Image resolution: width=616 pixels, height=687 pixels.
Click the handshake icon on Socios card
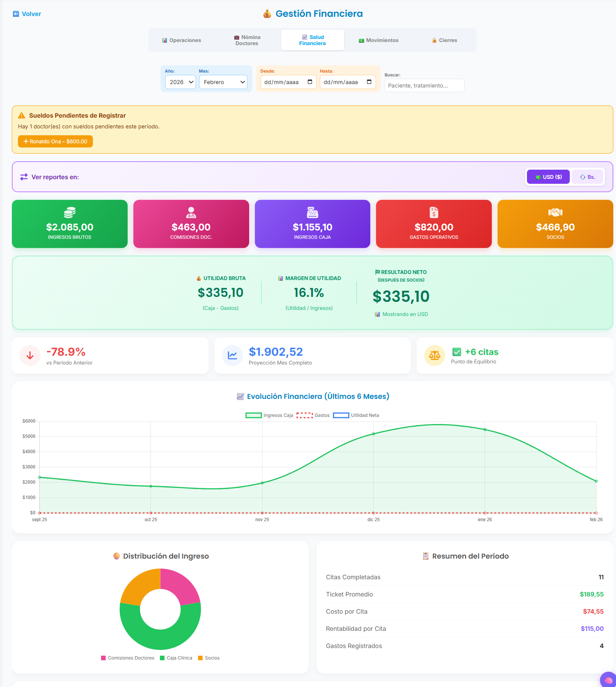pos(555,213)
